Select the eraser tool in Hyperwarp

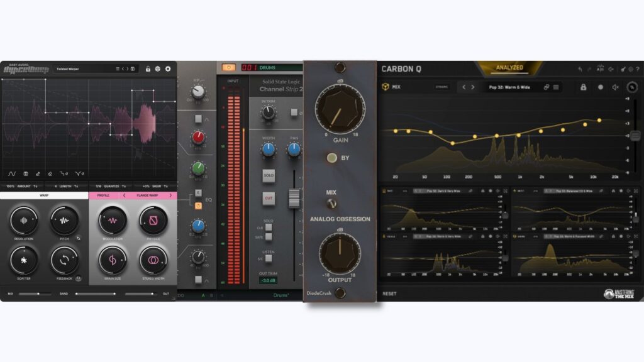(50, 174)
